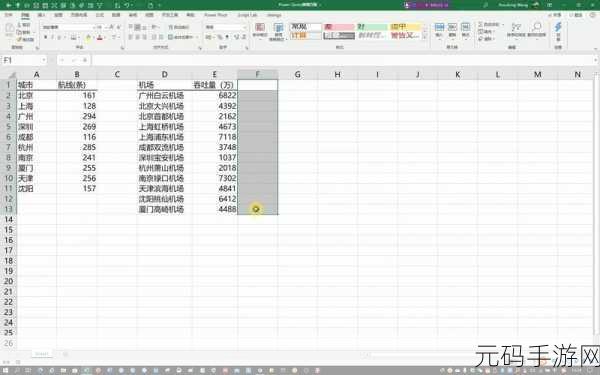The width and height of the screenshot is (600, 375).
Task: Expand the Name Box dropdown arrow
Action: pyautogui.click(x=44, y=60)
